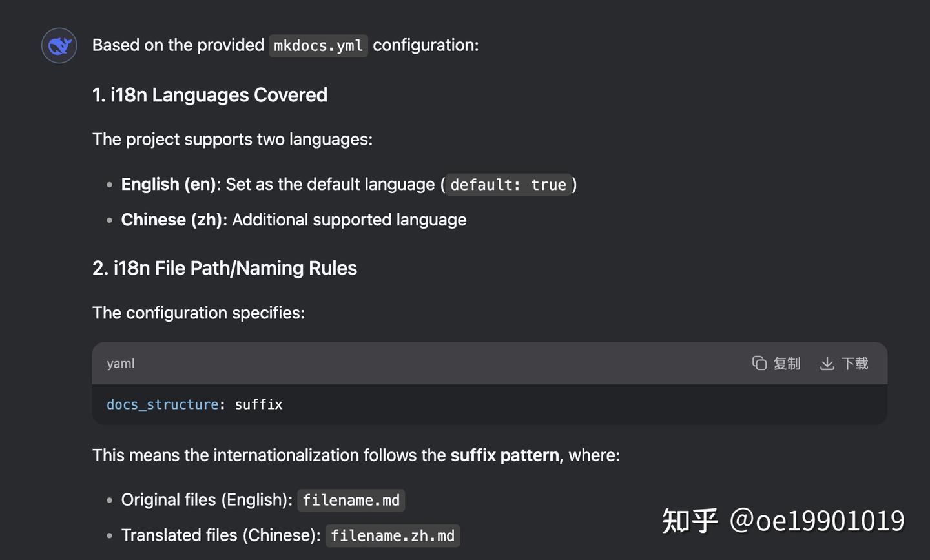
Task: Click the filename.md inline code
Action: point(351,501)
